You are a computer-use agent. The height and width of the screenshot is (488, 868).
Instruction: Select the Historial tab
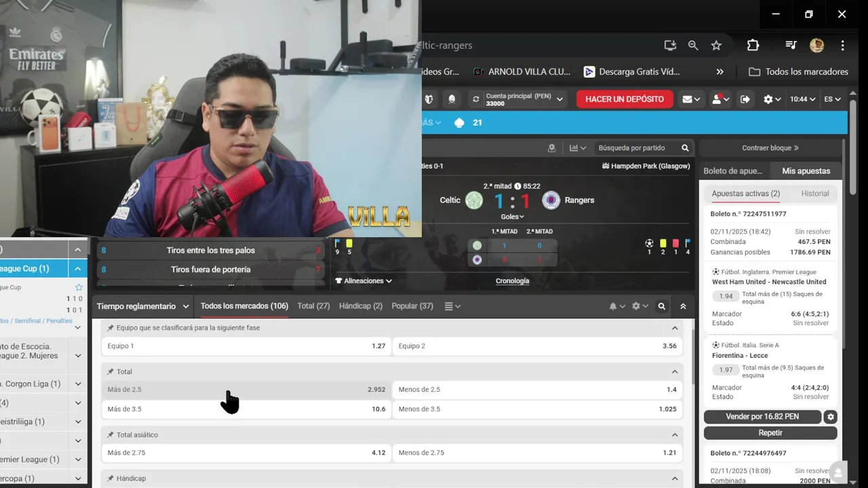(814, 193)
